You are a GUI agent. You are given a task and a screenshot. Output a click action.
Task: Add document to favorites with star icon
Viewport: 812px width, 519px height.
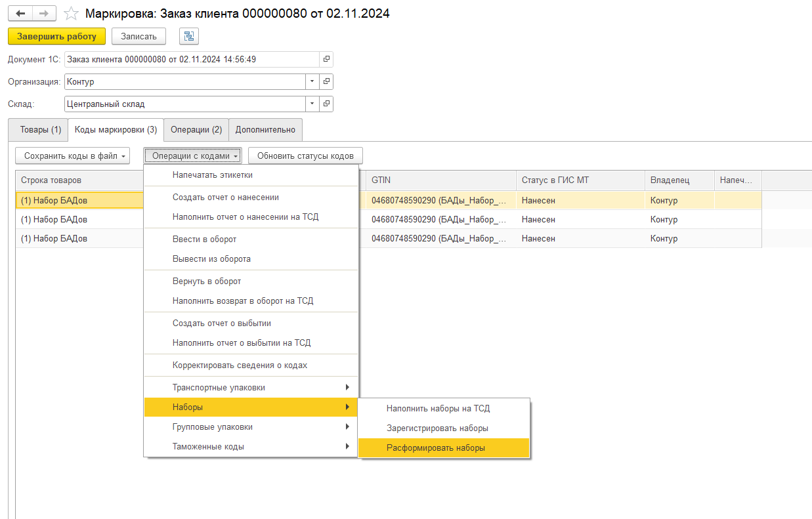click(x=72, y=13)
